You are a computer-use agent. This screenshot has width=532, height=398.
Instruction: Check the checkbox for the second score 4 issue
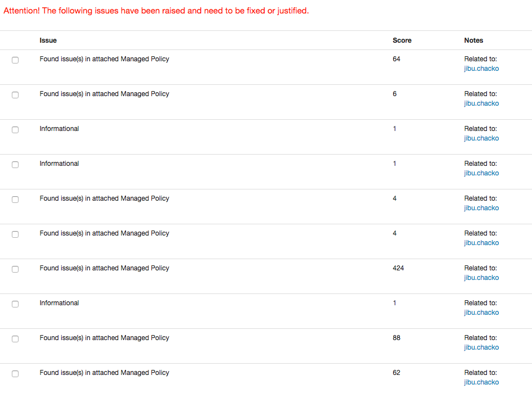point(15,234)
